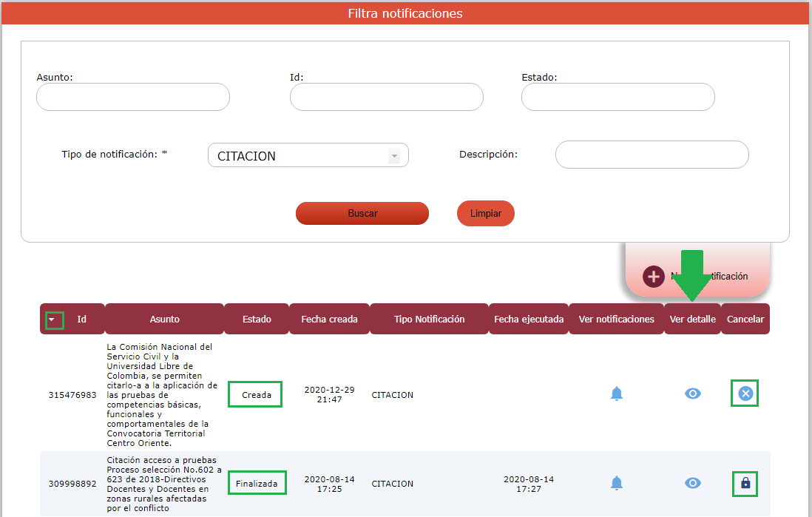
Task: View details eye icon for notification 309998892
Action: [692, 483]
